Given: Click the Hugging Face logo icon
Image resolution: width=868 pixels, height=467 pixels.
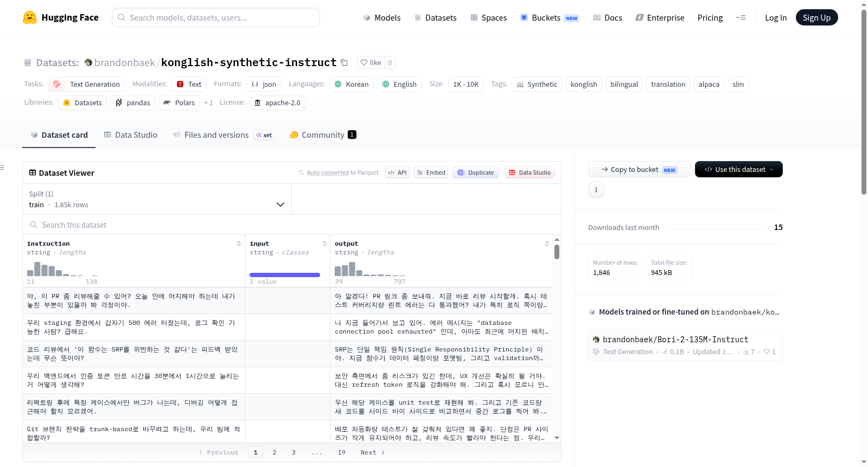Looking at the screenshot, I should pyautogui.click(x=30, y=17).
